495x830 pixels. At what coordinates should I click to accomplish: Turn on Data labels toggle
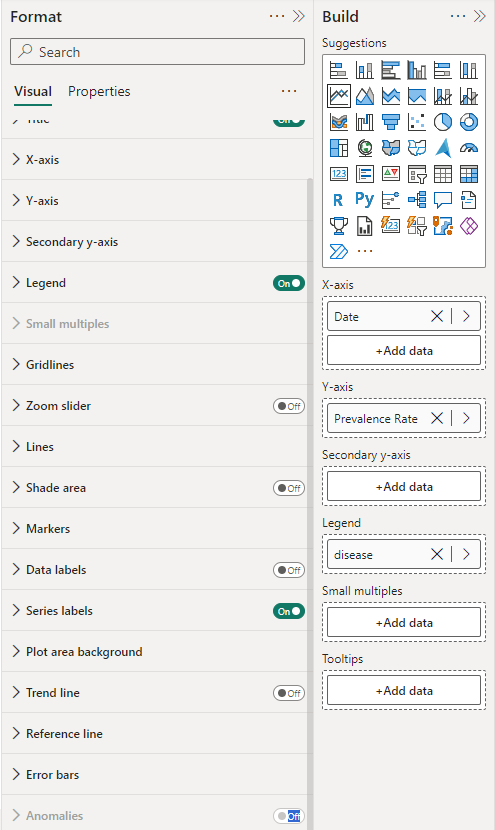(289, 570)
